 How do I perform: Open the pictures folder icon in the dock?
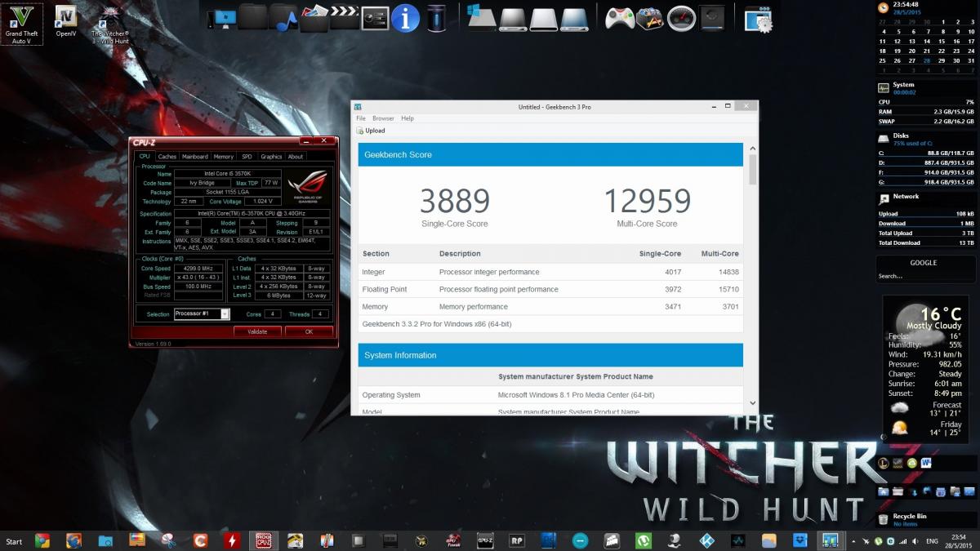click(x=314, y=18)
